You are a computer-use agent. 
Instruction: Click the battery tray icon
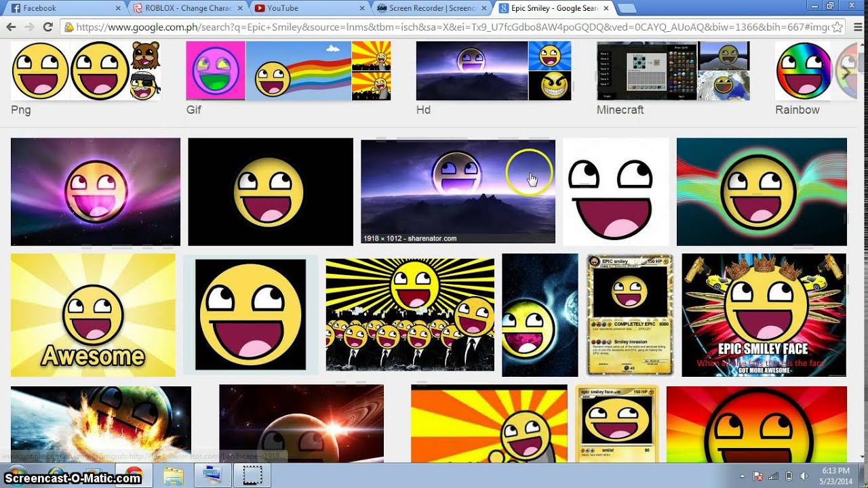(789, 476)
